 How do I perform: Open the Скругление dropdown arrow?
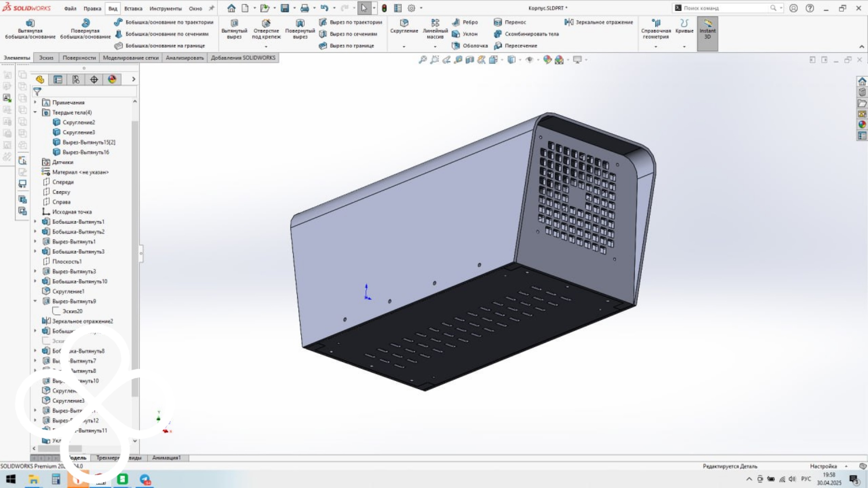404,46
